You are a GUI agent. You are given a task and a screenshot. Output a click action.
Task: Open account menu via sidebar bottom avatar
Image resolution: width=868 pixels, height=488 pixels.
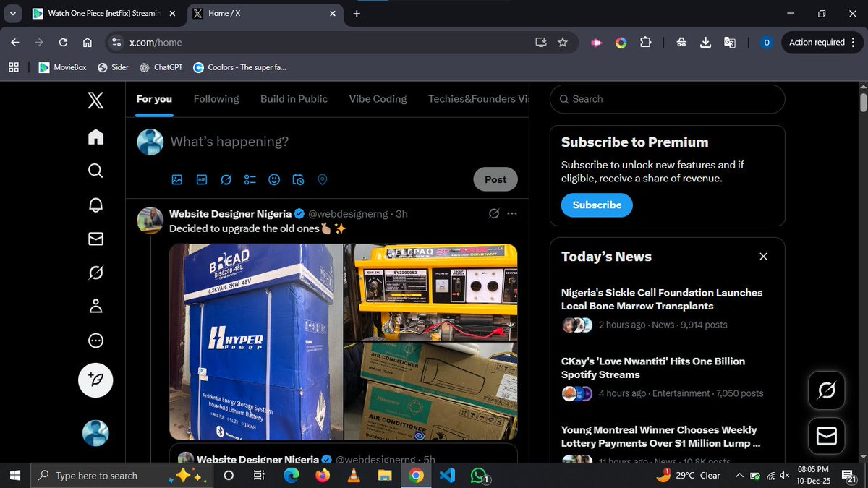pos(95,432)
